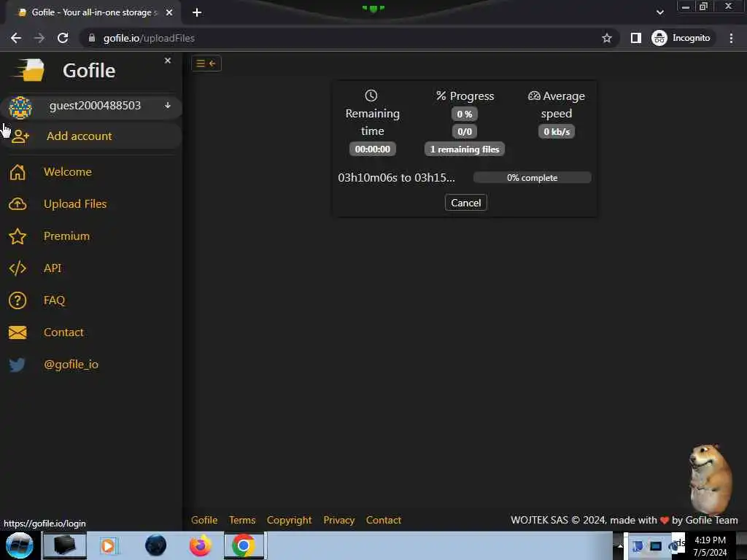Open Firefox from the taskbar
The width and height of the screenshot is (747, 560).
pyautogui.click(x=200, y=545)
